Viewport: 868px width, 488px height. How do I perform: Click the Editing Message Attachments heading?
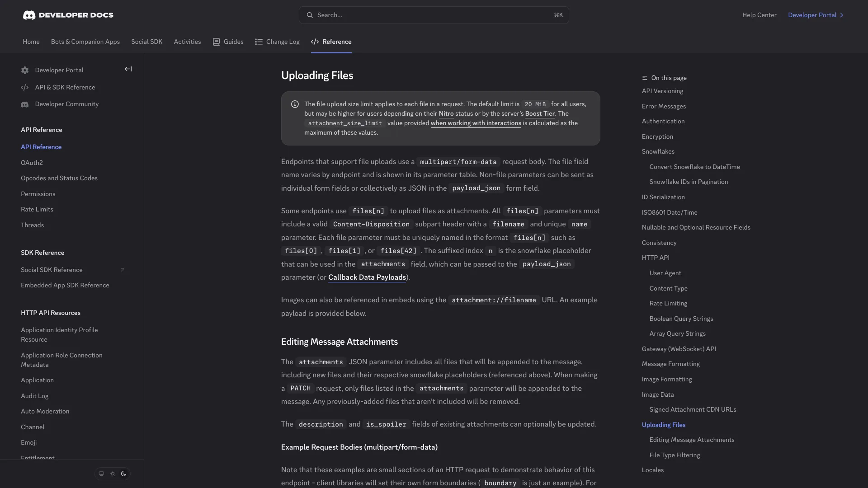(340, 342)
